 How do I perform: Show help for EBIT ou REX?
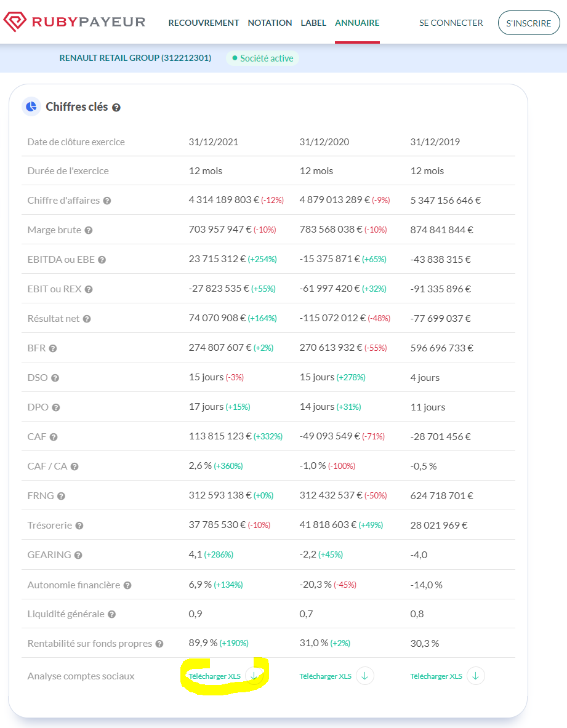coord(89,289)
